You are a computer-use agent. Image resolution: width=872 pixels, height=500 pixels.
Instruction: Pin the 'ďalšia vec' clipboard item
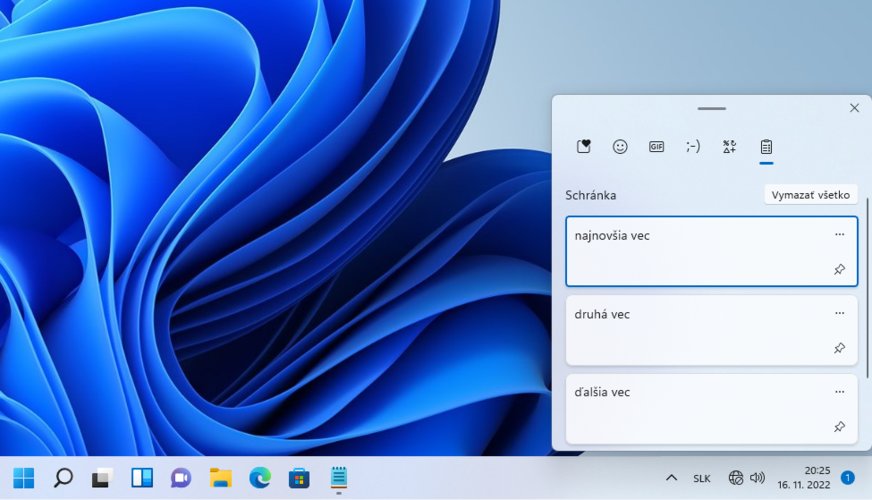tap(839, 427)
